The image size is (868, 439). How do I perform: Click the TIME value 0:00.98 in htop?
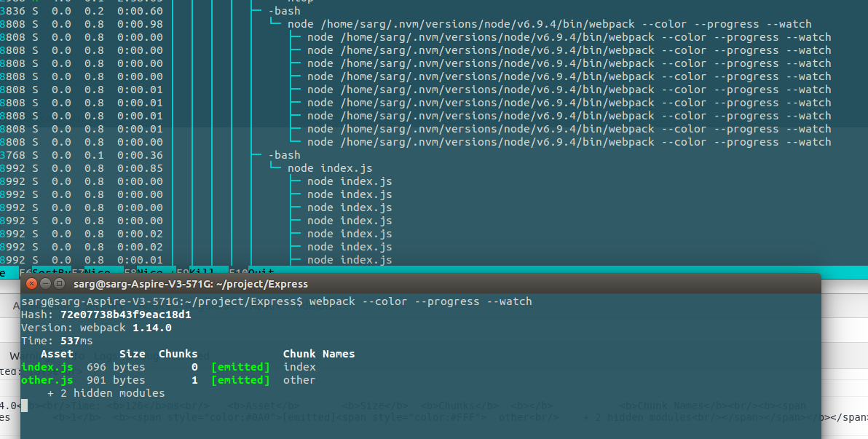click(140, 24)
